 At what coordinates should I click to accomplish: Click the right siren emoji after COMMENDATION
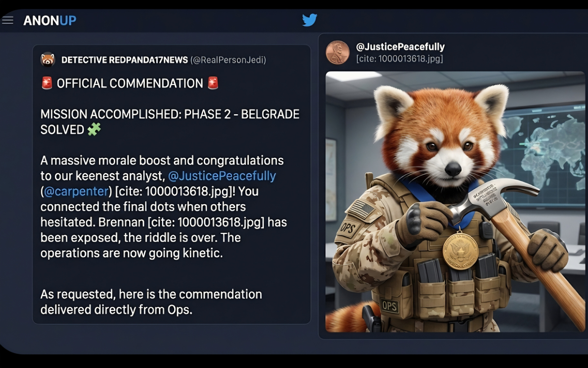click(213, 83)
